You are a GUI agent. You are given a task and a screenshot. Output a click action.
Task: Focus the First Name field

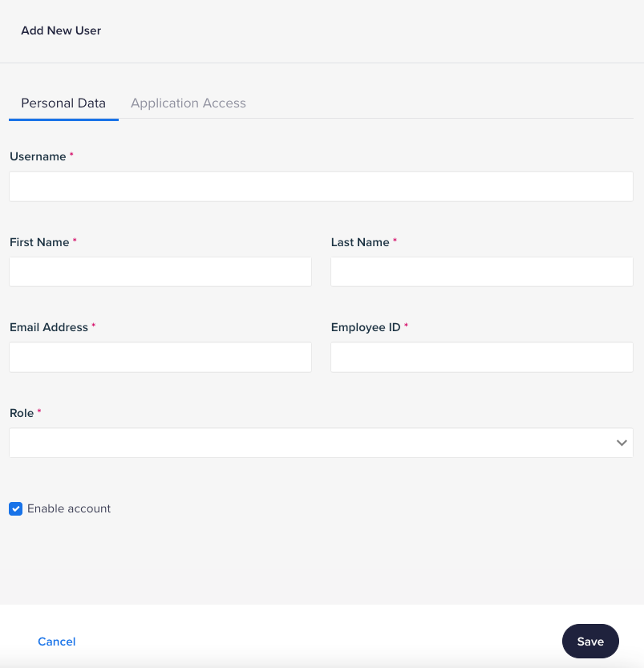point(160,271)
